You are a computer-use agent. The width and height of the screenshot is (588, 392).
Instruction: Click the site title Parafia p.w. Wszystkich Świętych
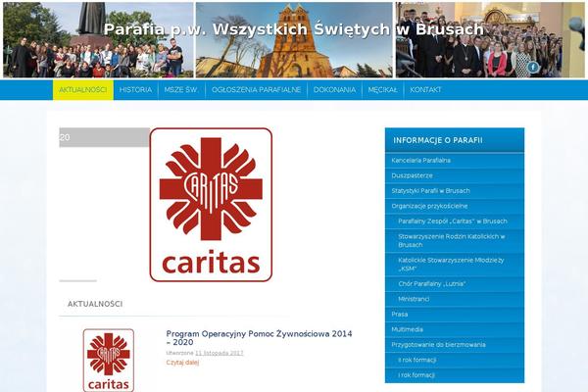click(x=294, y=29)
